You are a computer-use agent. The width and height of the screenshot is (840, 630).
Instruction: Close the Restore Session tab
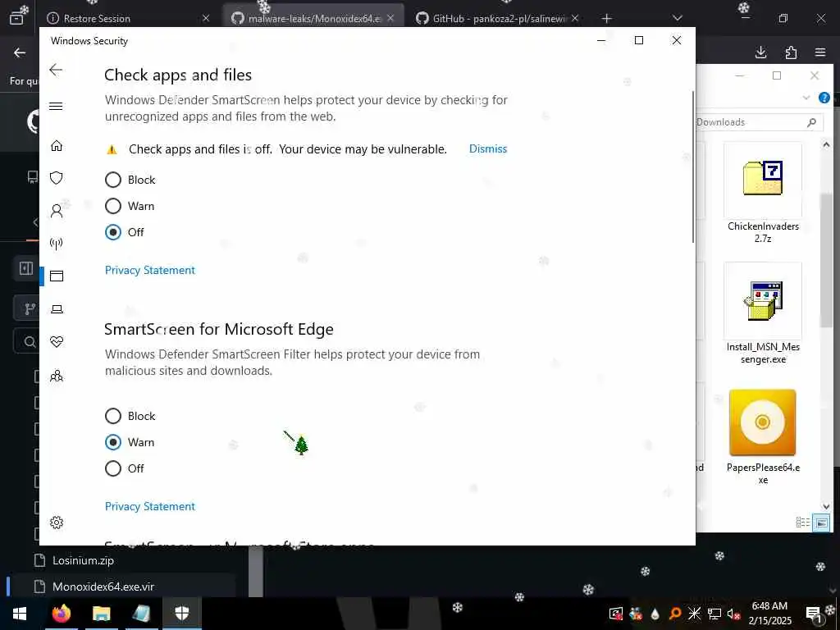point(206,18)
